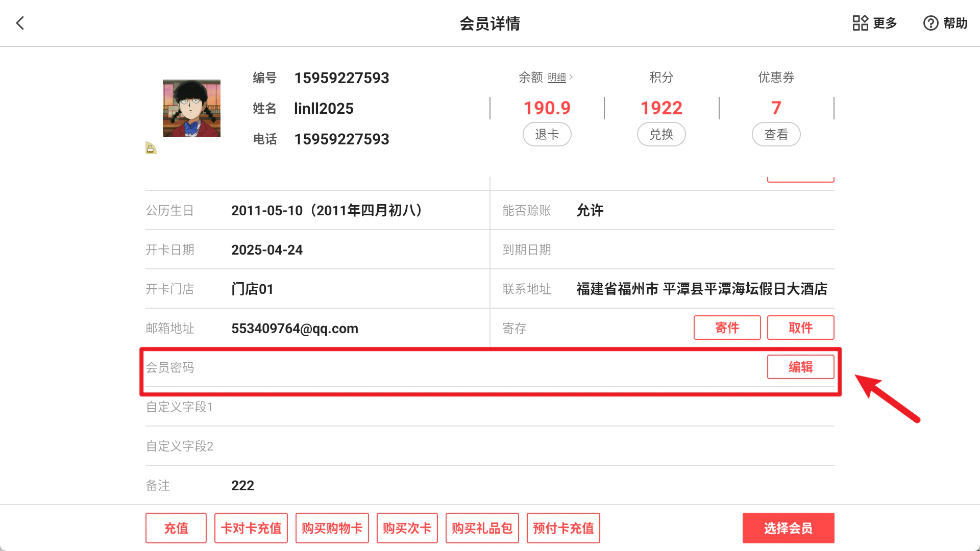
Task: Edit member password with 编辑 button
Action: pos(801,367)
